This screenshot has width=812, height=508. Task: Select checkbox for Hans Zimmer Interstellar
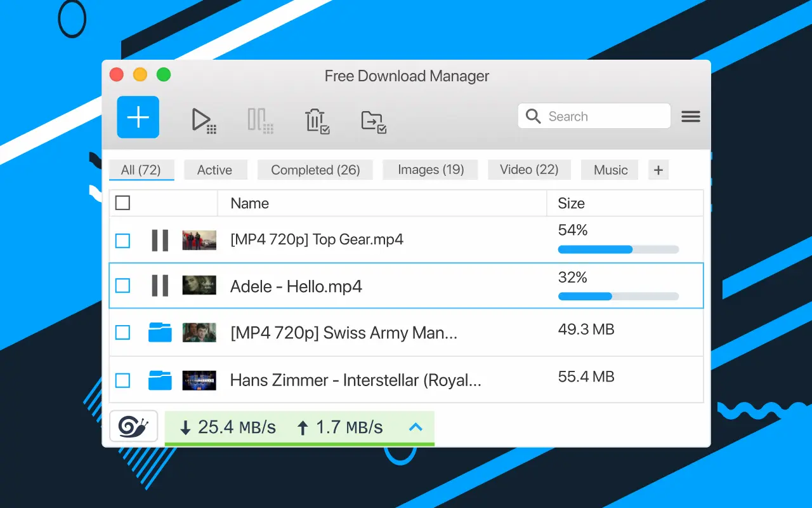122,380
